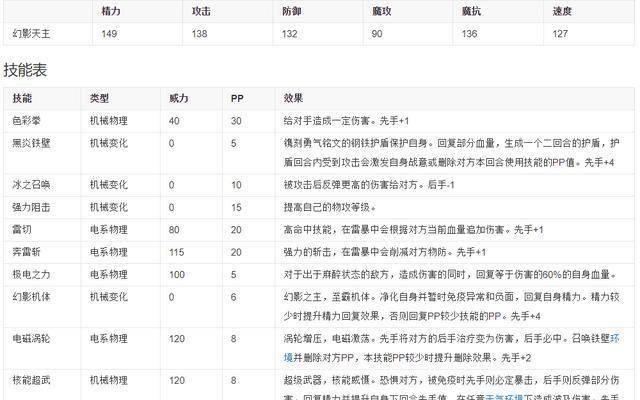Click 机械变化 type in 黑炎铁壁 row

pos(109,143)
